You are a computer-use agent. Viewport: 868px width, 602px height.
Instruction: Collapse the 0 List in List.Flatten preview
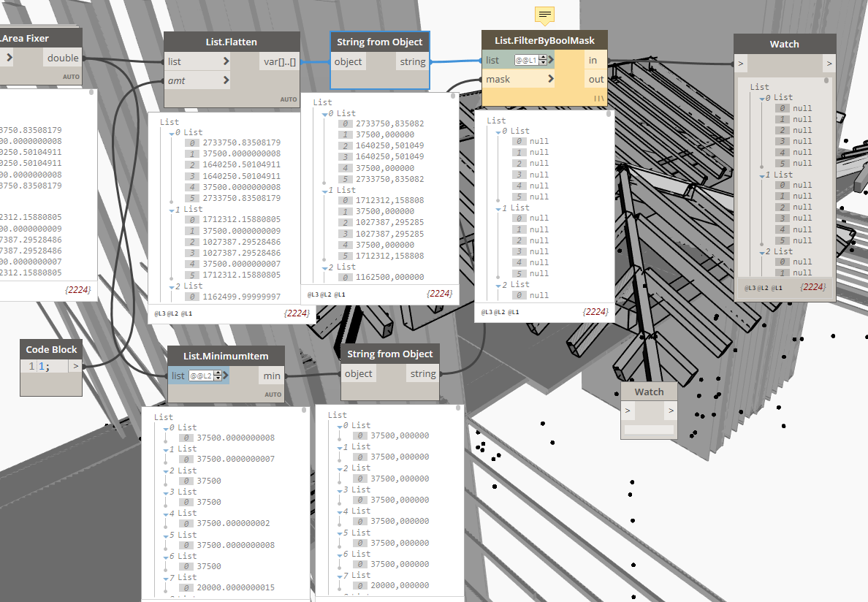(172, 134)
